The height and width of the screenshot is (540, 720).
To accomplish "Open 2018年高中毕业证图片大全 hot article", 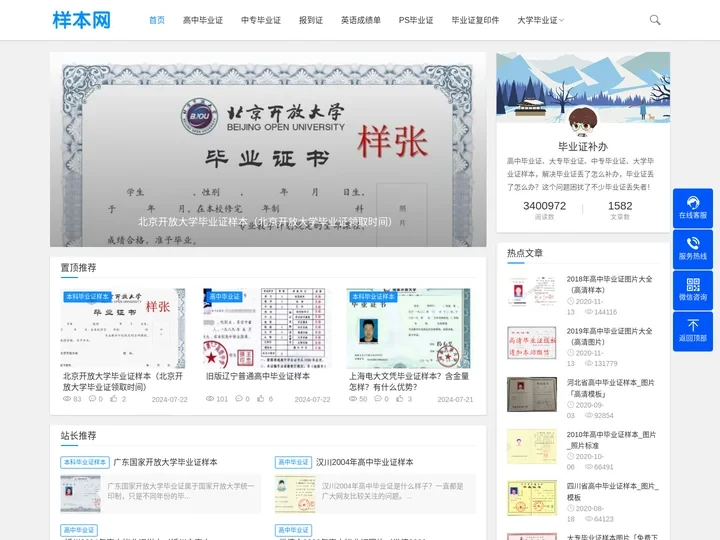I will point(609,284).
